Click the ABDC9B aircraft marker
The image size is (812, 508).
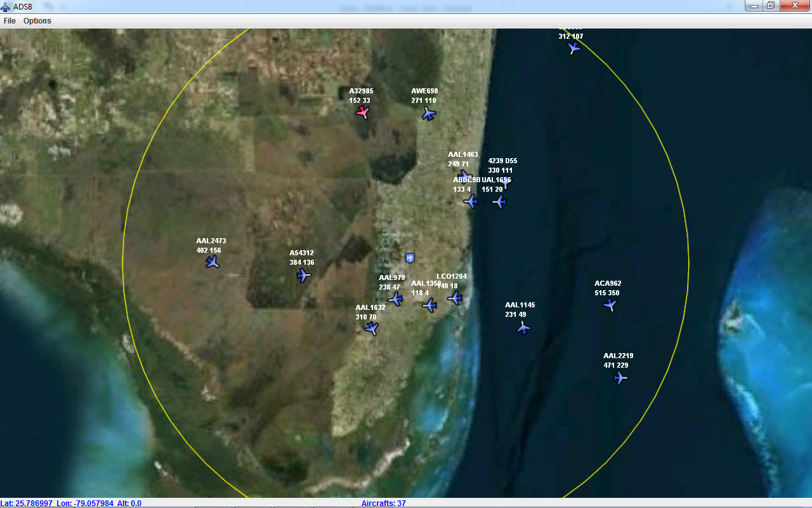(470, 201)
